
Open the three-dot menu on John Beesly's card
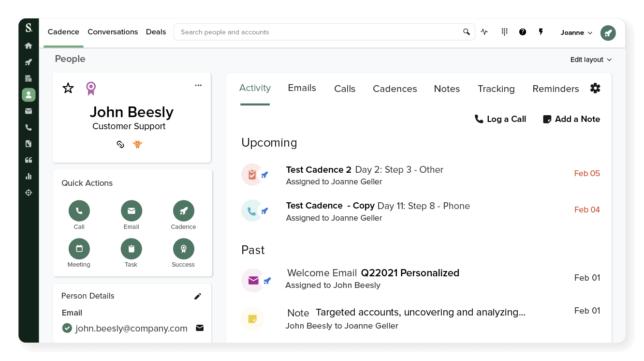pyautogui.click(x=198, y=85)
